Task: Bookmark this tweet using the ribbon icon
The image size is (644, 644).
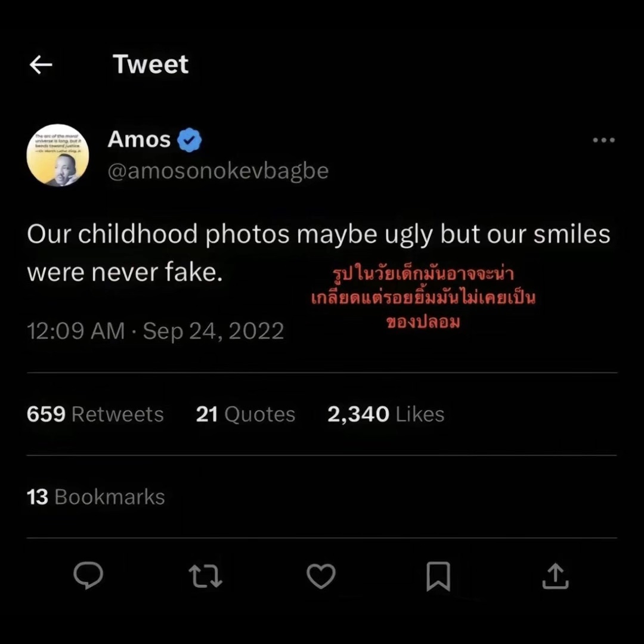Action: click(438, 577)
